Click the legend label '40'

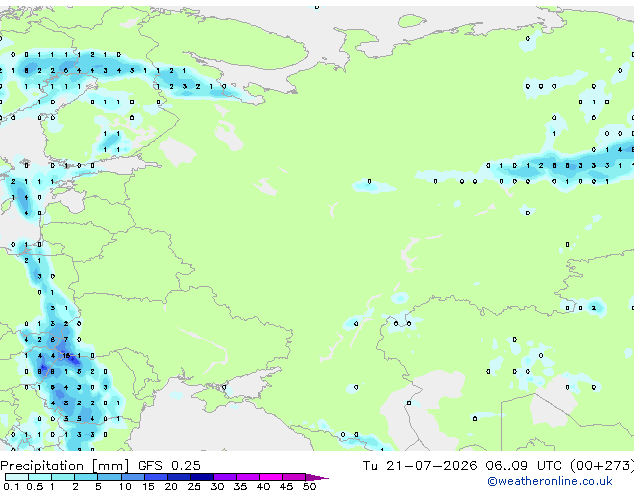263,486
